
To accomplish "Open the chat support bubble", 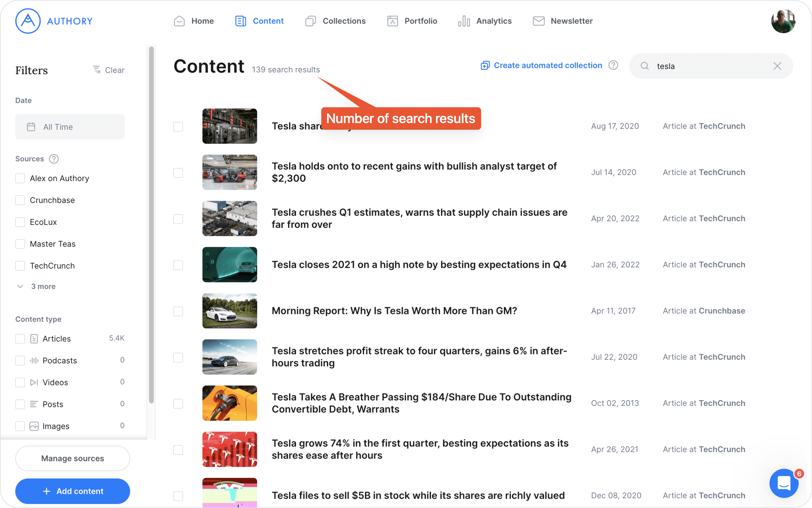I will pyautogui.click(x=784, y=483).
